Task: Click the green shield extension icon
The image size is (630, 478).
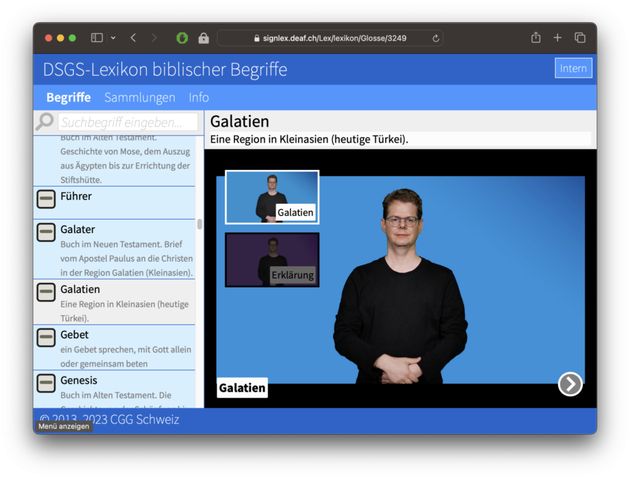Action: tap(182, 38)
